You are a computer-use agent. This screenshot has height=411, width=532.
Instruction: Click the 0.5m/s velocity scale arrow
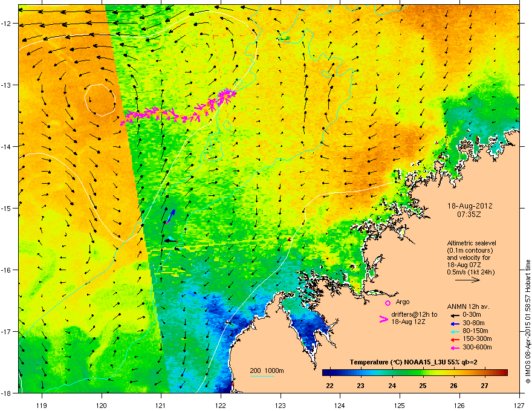pyautogui.click(x=467, y=280)
